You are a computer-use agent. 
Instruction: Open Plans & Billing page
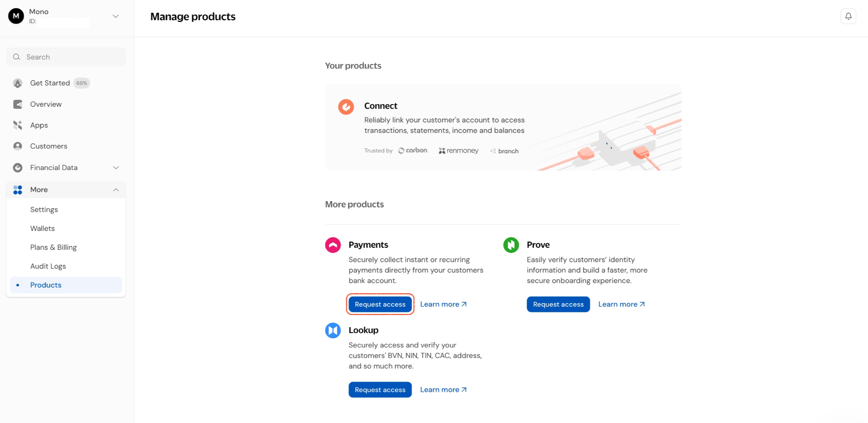pos(53,247)
